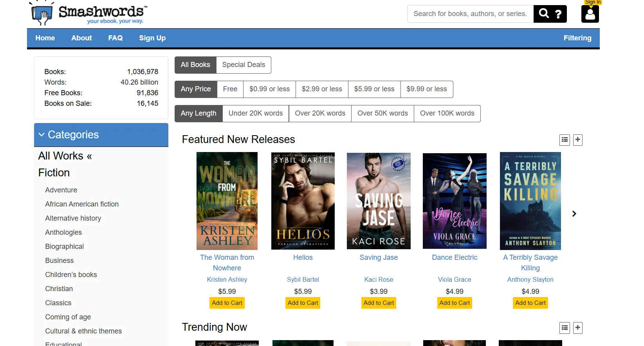
Task: Open the Sign Up page
Action: [x=152, y=38]
